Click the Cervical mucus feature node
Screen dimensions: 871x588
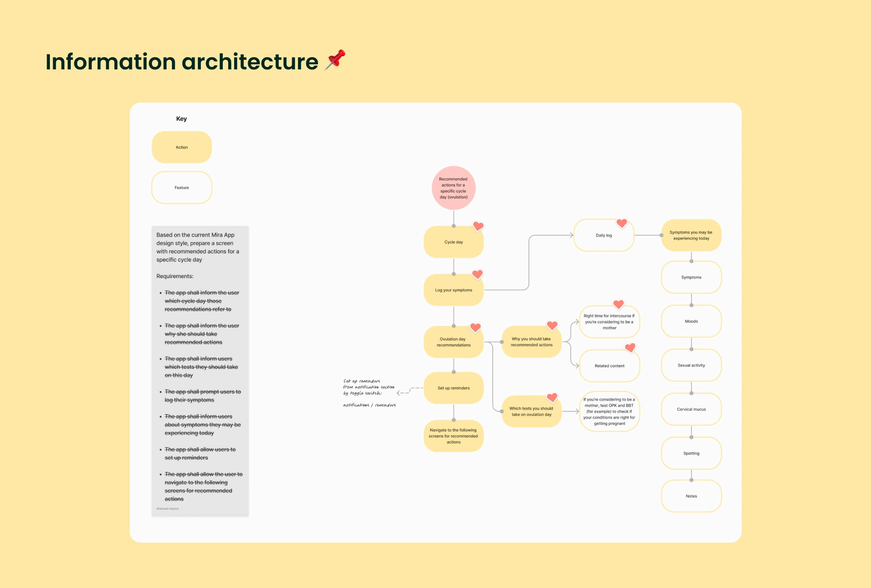tap(691, 409)
